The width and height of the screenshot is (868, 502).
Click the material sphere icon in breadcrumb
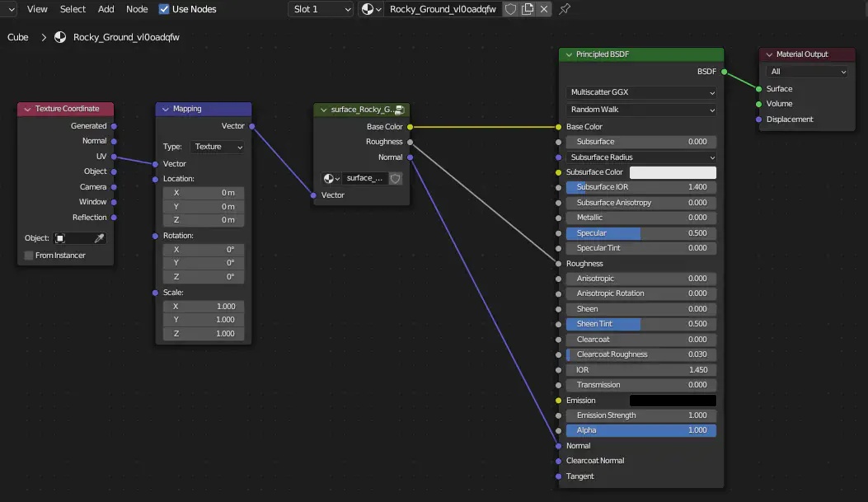(60, 37)
